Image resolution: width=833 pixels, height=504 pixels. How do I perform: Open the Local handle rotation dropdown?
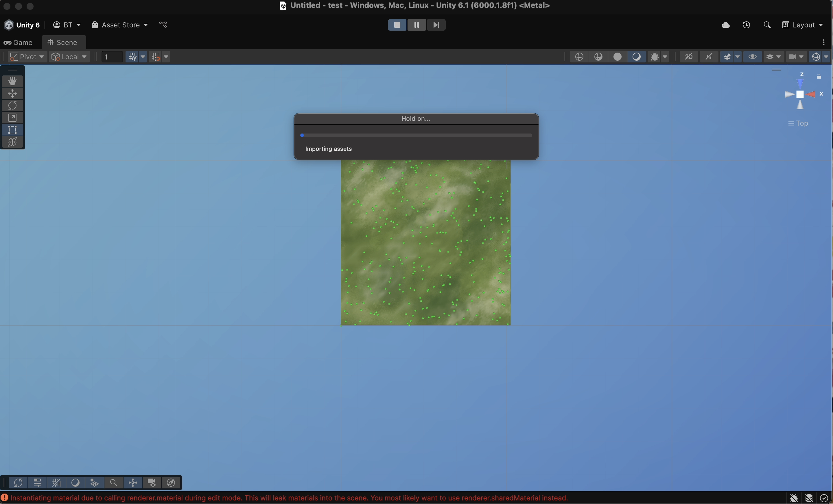pos(70,57)
